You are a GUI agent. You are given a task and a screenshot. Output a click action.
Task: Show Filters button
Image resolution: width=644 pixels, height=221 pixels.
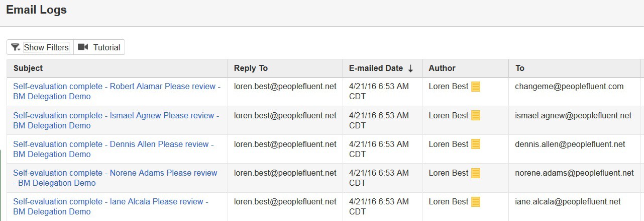pos(40,47)
